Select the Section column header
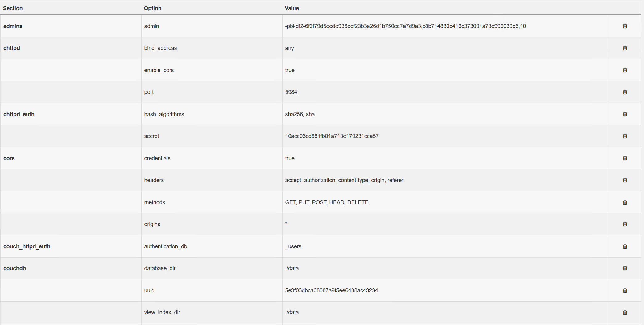Screen dimensions: 644x325 click(13, 8)
